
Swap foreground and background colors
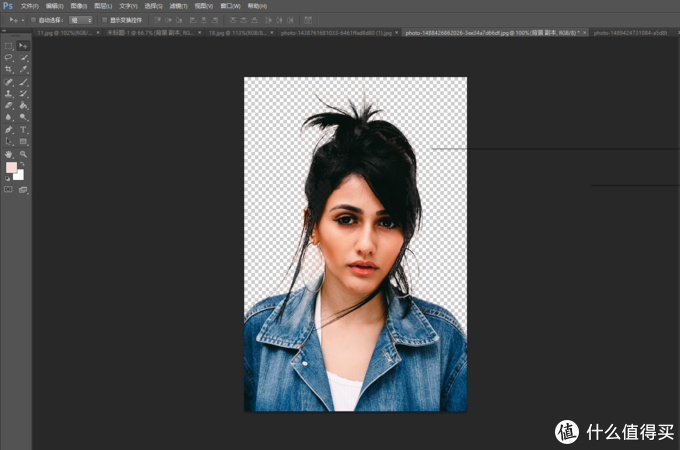(x=22, y=164)
